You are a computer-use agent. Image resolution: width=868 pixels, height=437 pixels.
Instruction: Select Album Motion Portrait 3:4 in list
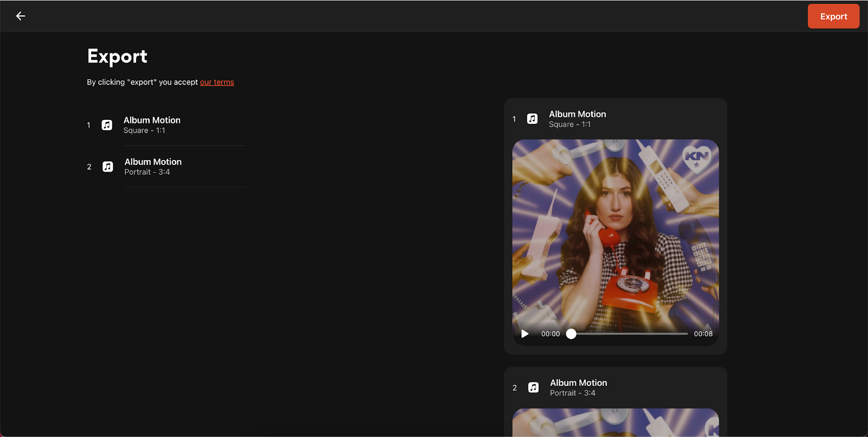[166, 167]
